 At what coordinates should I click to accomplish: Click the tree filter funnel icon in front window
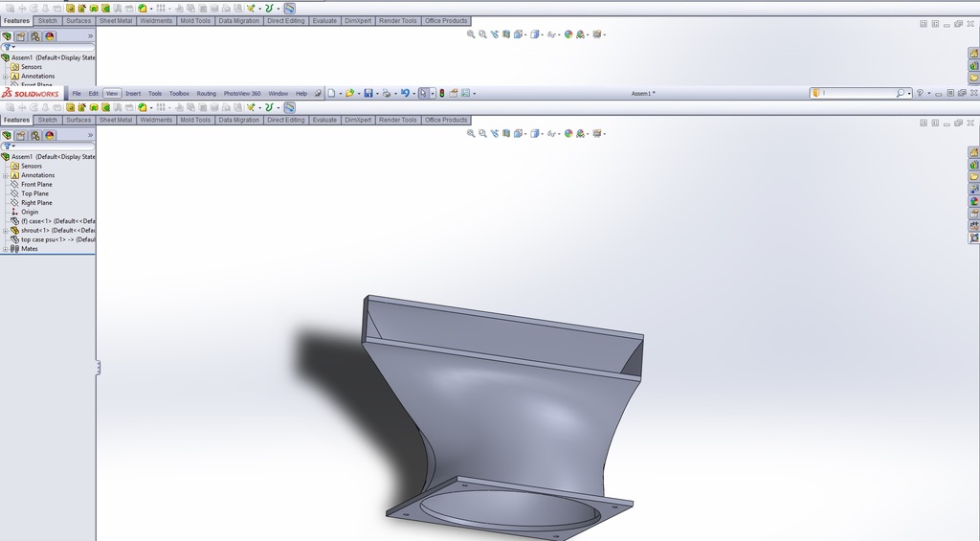click(8, 146)
